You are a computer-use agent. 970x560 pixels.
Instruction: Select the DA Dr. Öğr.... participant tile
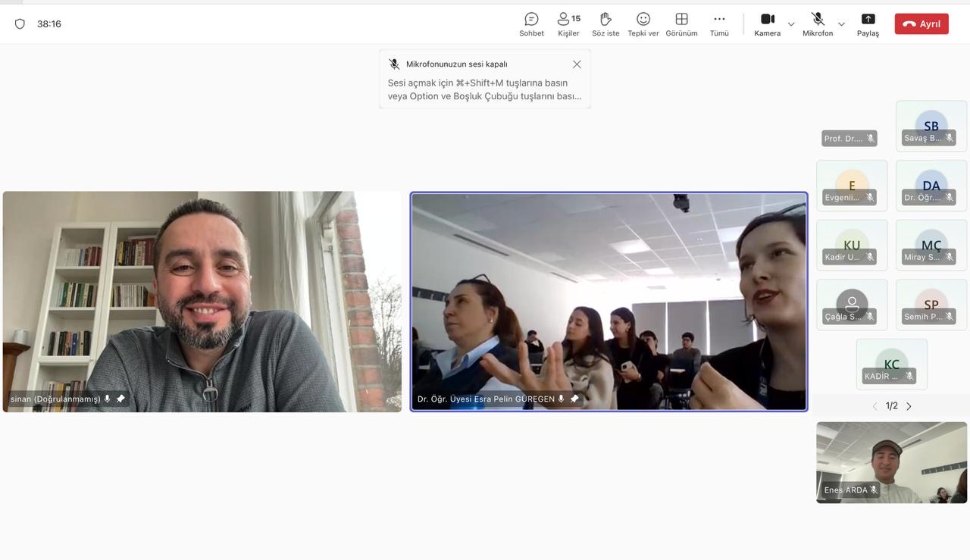pos(931,186)
